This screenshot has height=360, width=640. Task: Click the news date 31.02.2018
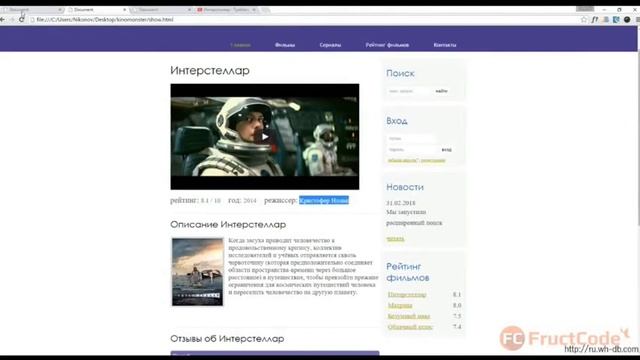(x=401, y=203)
